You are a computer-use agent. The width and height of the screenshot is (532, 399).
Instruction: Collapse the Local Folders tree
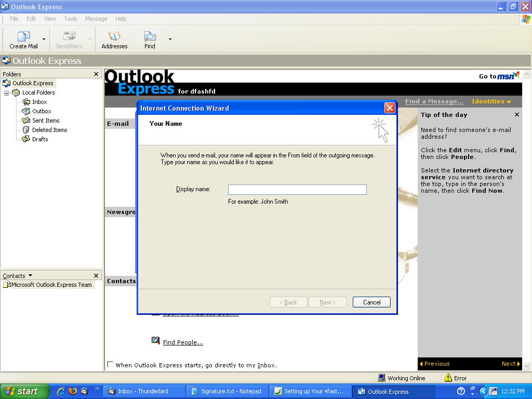tap(6, 93)
